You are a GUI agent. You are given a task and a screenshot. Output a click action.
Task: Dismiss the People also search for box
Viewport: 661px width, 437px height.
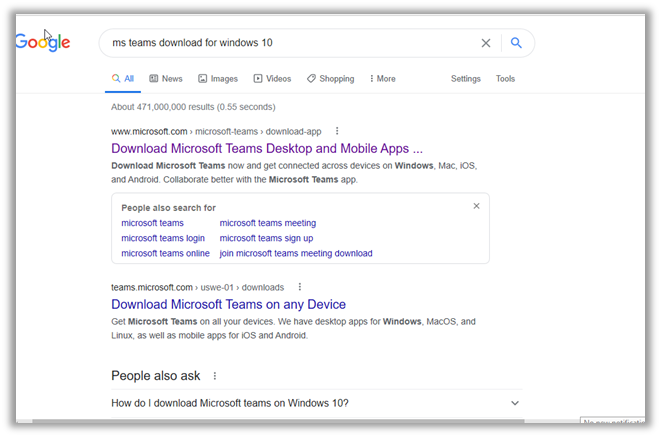click(476, 206)
